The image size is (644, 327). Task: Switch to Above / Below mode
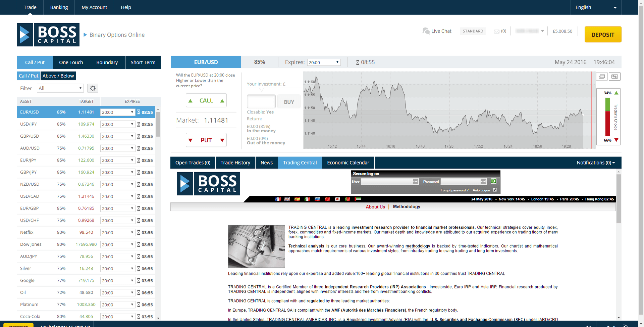[58, 76]
